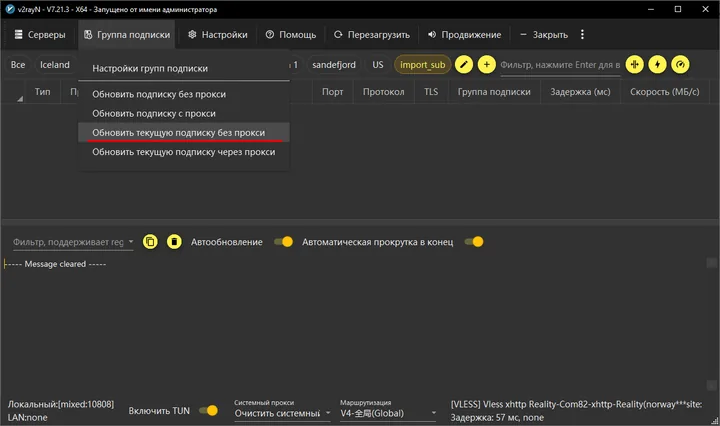
Task: Open the Помощь menu
Action: tap(291, 34)
